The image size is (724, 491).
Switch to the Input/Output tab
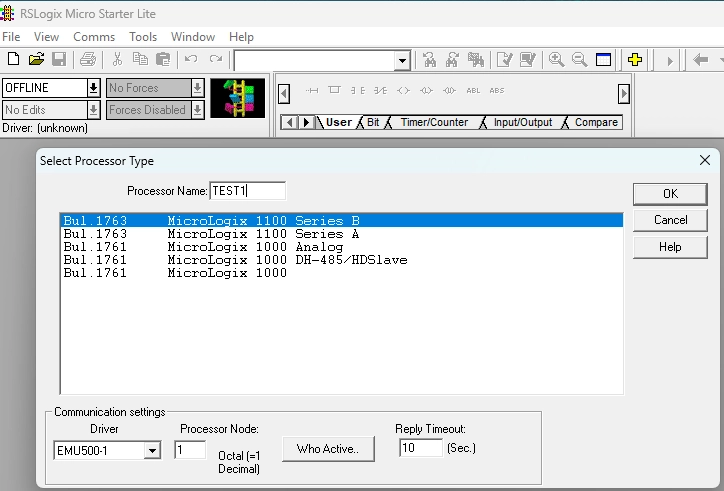click(523, 122)
